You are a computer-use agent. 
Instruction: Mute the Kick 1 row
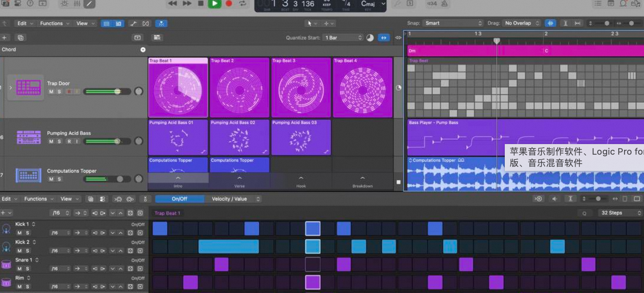click(19, 233)
